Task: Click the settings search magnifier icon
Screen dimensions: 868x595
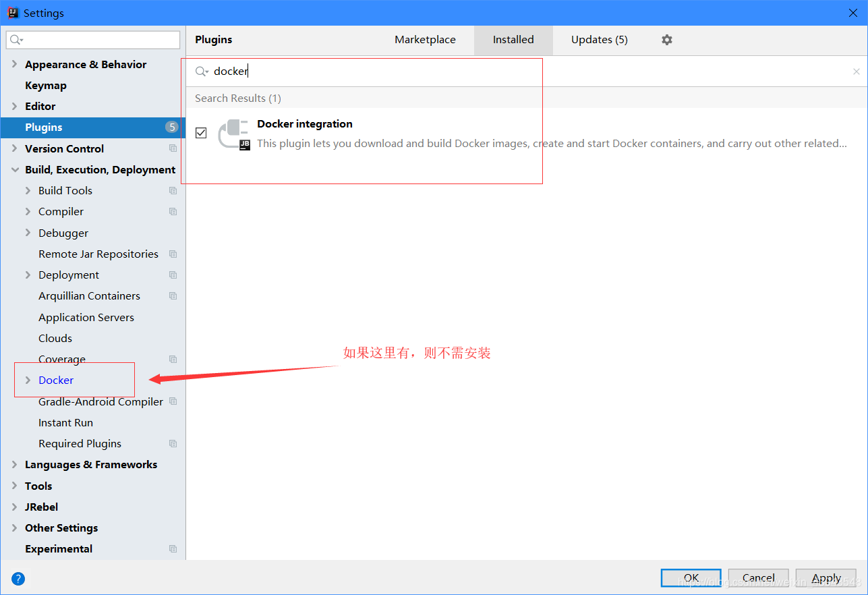Action: pos(17,40)
